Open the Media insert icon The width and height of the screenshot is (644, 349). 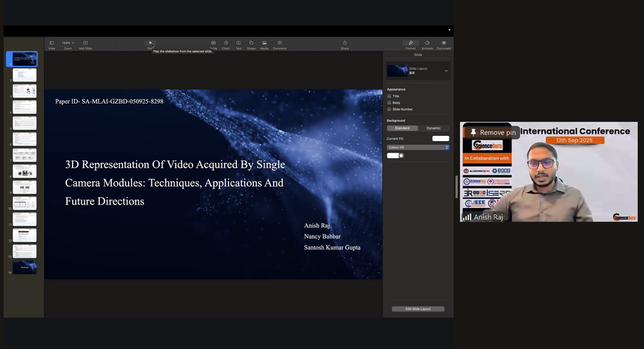pos(264,43)
